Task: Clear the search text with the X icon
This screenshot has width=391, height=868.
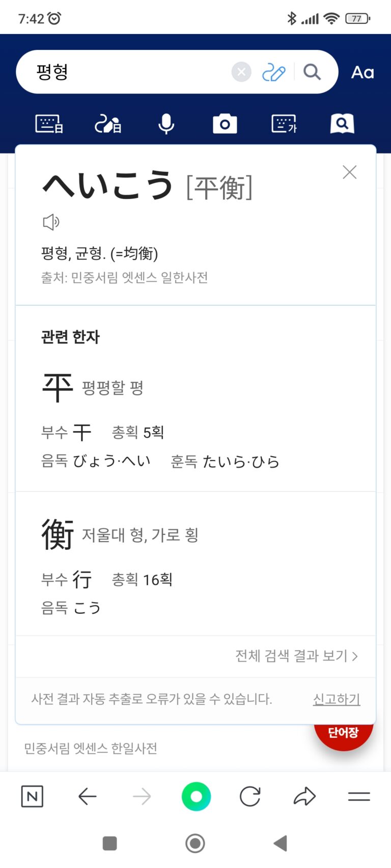Action: click(x=241, y=72)
